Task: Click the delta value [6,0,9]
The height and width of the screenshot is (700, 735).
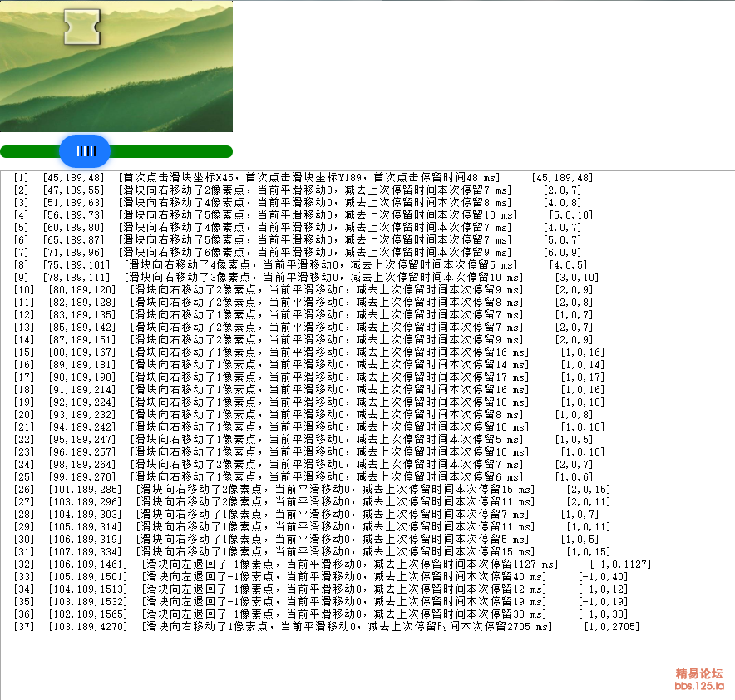Action: (563, 253)
